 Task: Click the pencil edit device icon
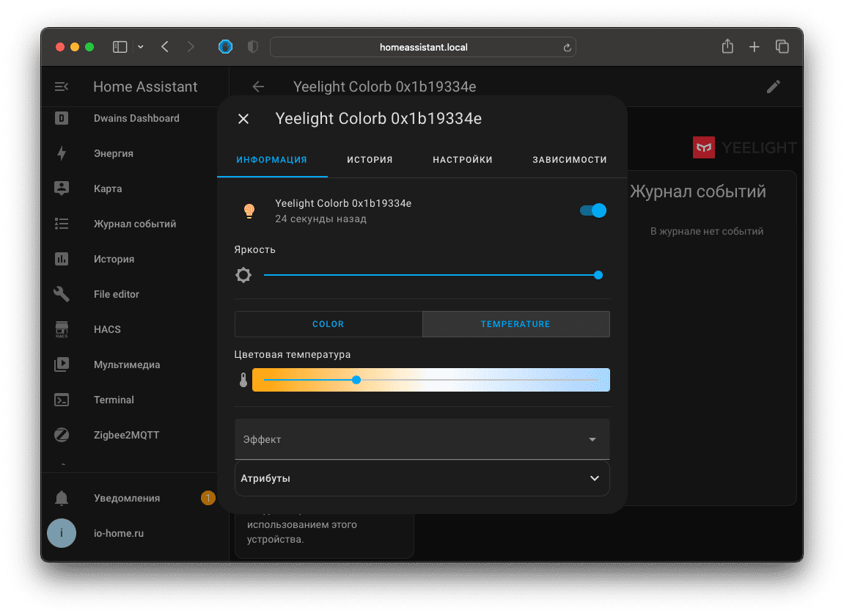[x=774, y=87]
